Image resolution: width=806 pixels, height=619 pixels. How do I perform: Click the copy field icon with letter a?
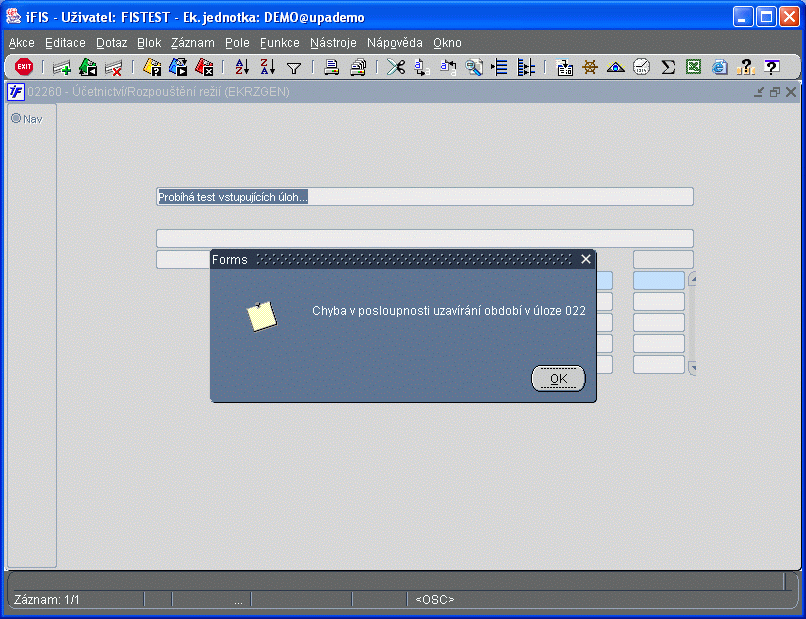point(422,67)
